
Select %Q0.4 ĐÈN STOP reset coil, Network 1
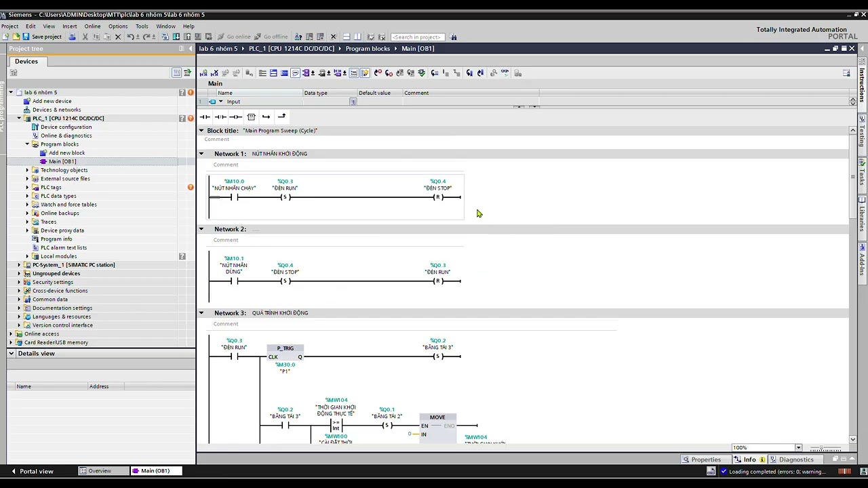point(438,197)
